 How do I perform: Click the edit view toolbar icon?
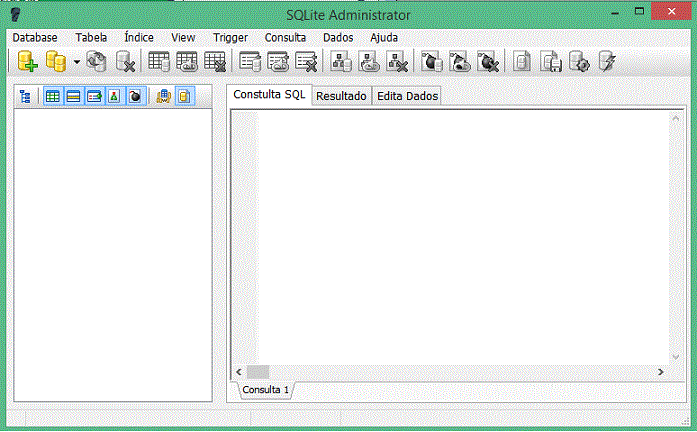click(369, 61)
